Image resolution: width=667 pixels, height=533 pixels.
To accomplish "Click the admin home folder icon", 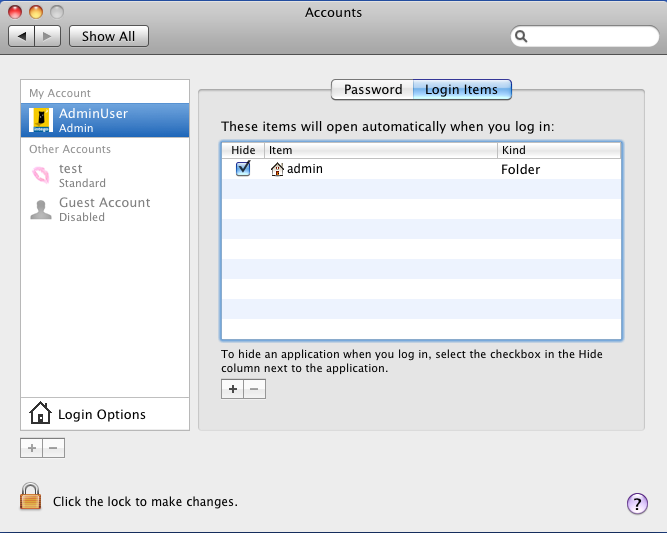I will click(x=277, y=170).
